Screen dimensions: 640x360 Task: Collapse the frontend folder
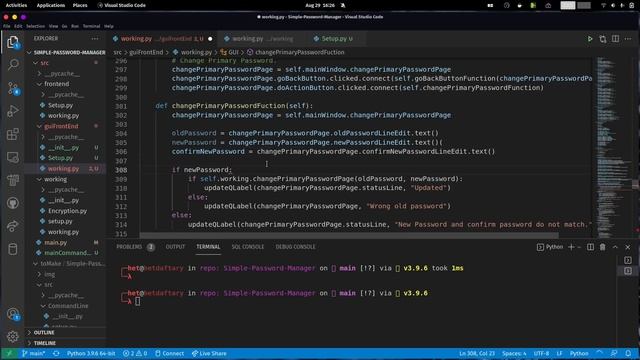39,84
